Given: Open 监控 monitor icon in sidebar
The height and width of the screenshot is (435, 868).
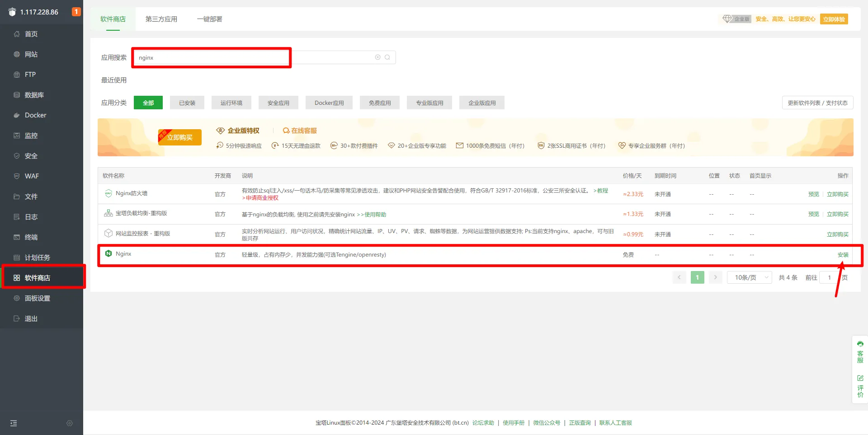Looking at the screenshot, I should pos(17,136).
